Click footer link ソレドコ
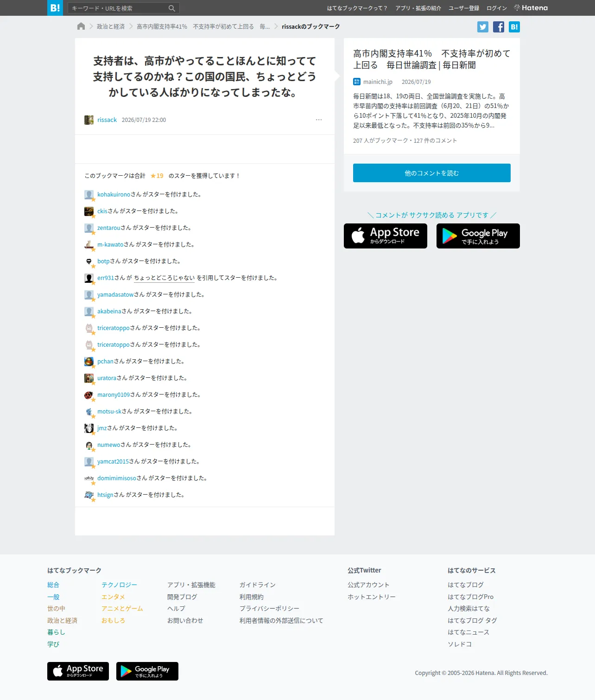Screen dimensions: 595x700 tap(460, 644)
